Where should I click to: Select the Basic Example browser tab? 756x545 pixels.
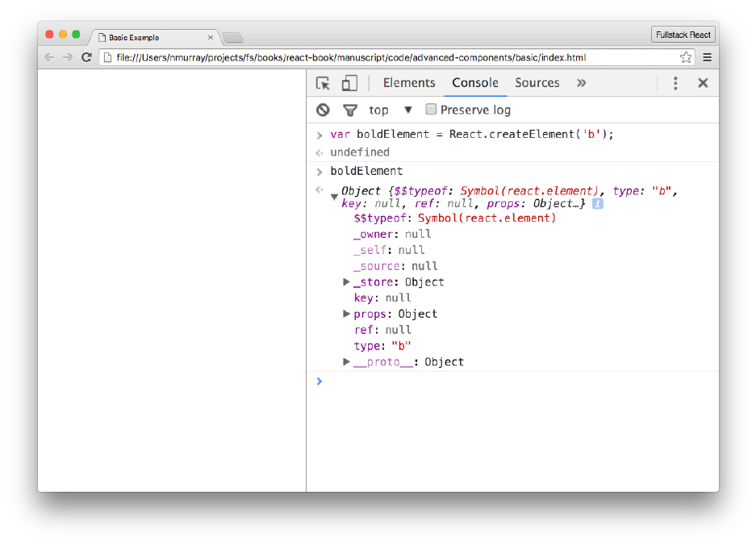(154, 38)
